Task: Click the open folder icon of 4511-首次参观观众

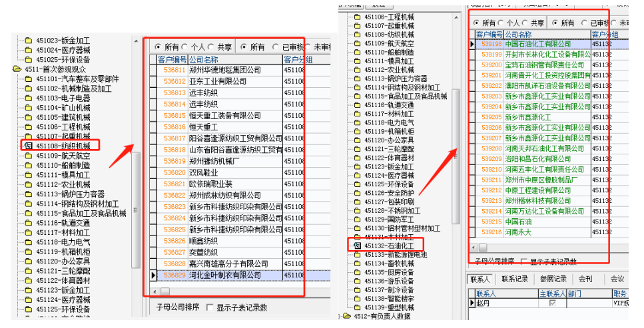Action: pyautogui.click(x=17, y=69)
